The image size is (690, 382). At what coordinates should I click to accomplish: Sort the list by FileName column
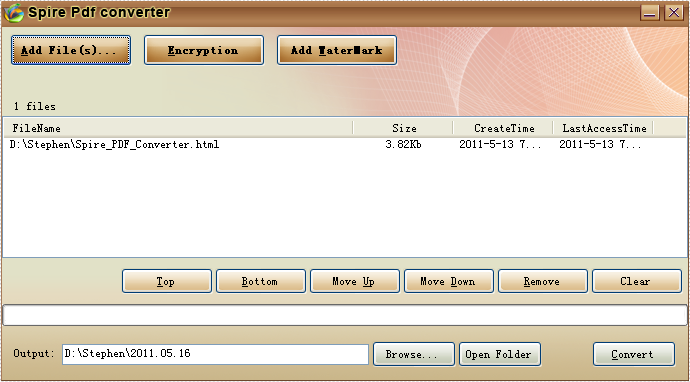(x=178, y=128)
